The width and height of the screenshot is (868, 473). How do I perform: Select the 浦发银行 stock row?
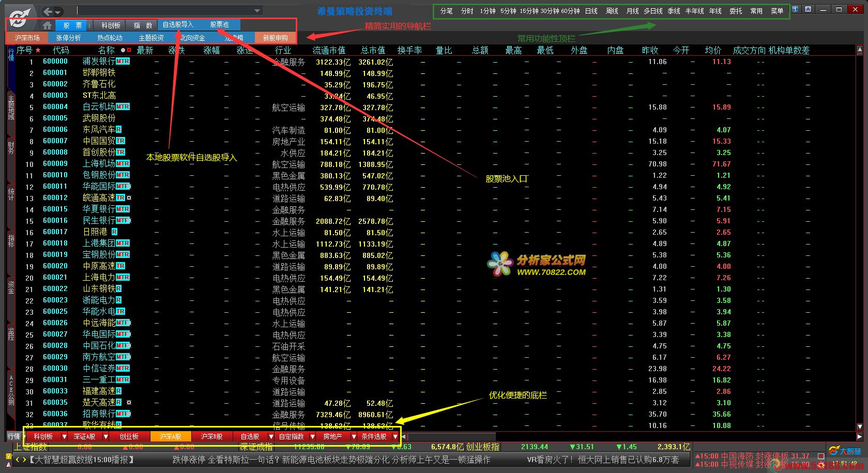pos(435,62)
